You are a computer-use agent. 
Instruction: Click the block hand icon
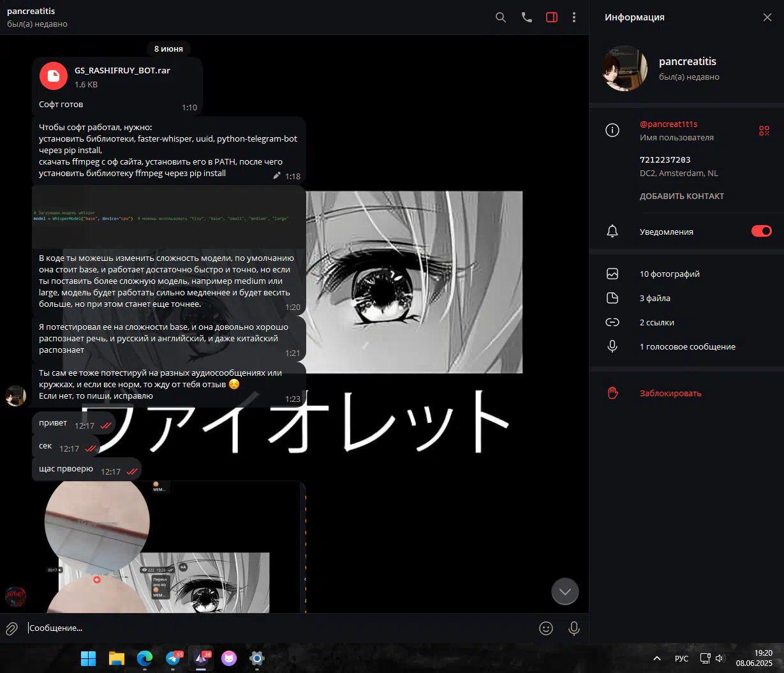click(612, 393)
